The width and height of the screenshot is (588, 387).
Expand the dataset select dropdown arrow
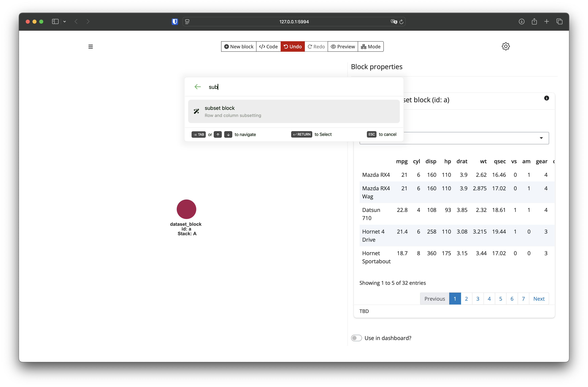pos(541,138)
